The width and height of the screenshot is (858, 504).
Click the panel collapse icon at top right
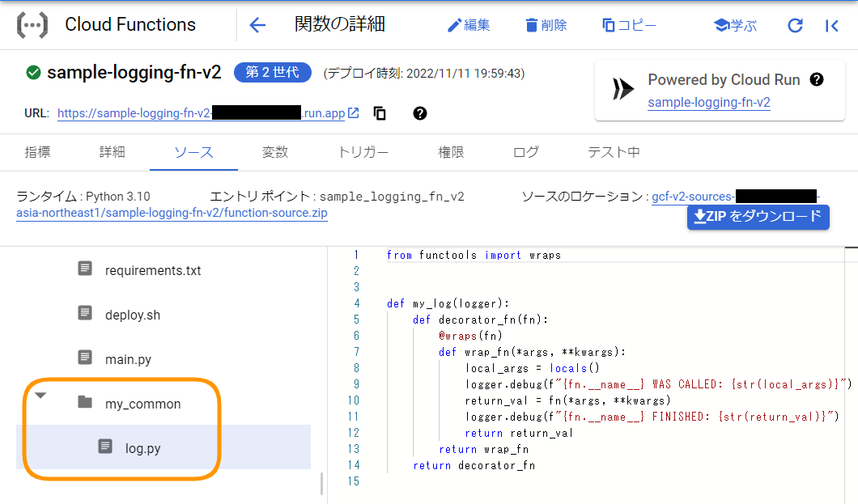(831, 25)
